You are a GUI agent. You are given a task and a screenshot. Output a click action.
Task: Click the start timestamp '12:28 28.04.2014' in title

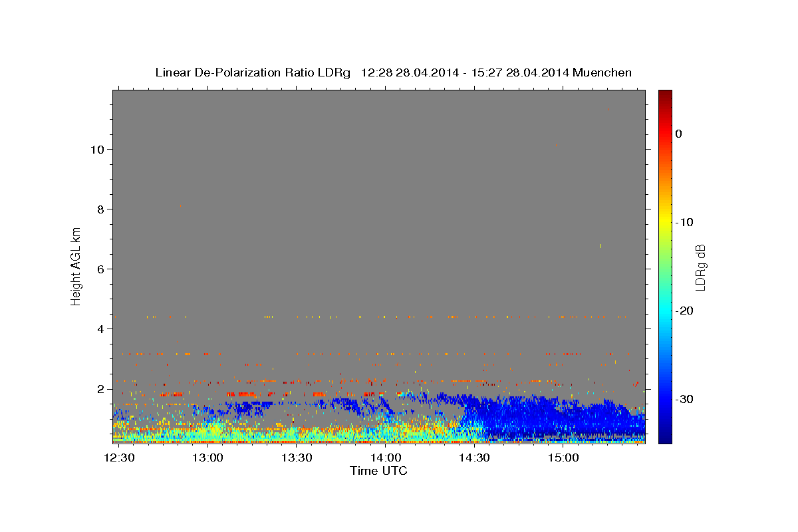[410, 72]
